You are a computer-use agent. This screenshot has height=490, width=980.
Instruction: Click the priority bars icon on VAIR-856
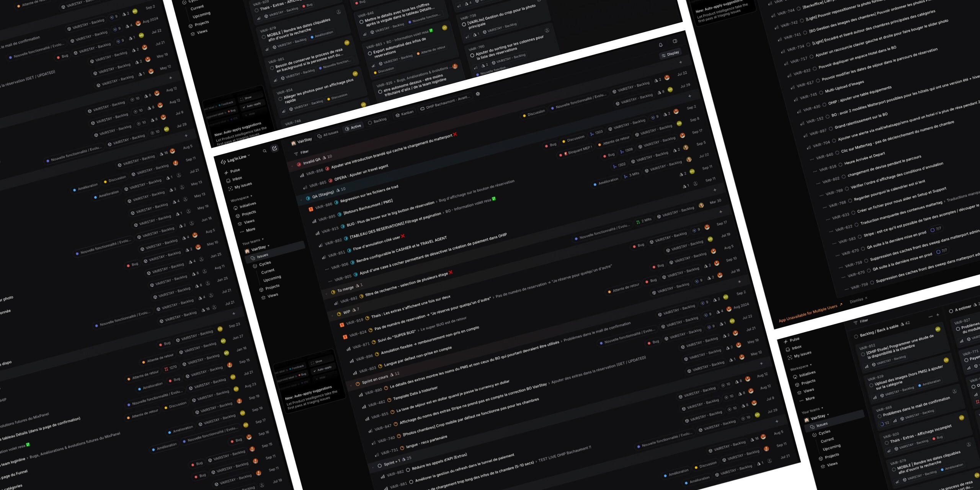click(302, 175)
